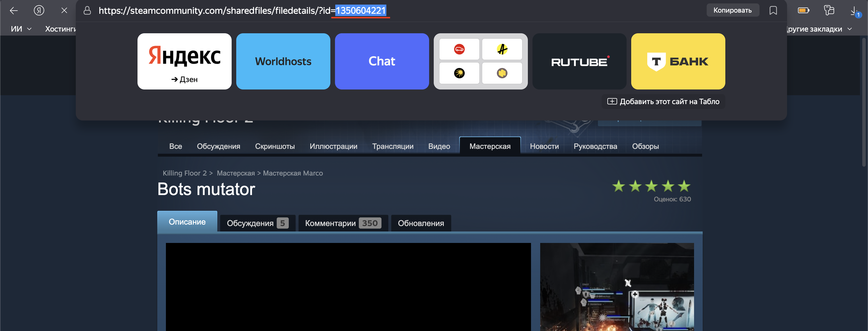Open the red car icon in tile folder
868x331 pixels.
(x=459, y=50)
